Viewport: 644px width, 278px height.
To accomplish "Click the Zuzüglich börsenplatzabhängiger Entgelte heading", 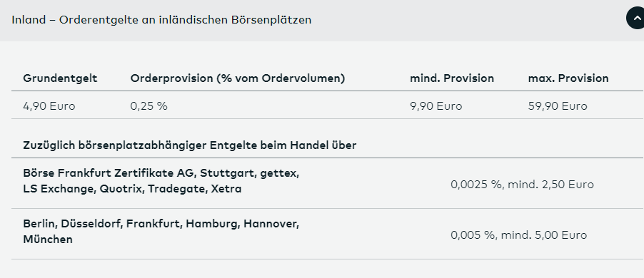I will (190, 145).
